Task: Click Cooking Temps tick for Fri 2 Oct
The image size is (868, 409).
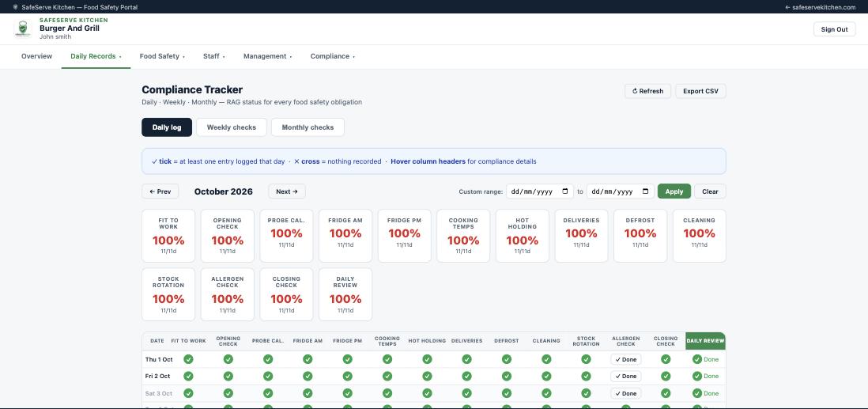Action: click(x=387, y=376)
